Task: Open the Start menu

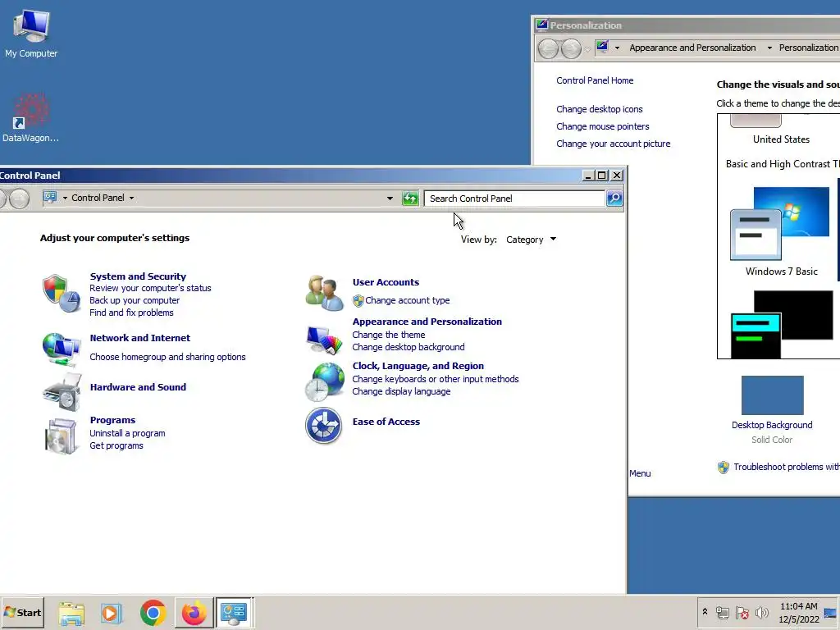Action: 22,612
